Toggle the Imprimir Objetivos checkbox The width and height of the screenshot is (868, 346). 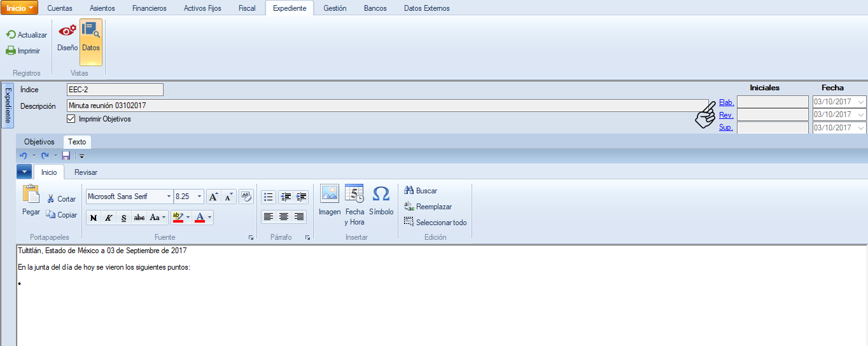(x=71, y=119)
